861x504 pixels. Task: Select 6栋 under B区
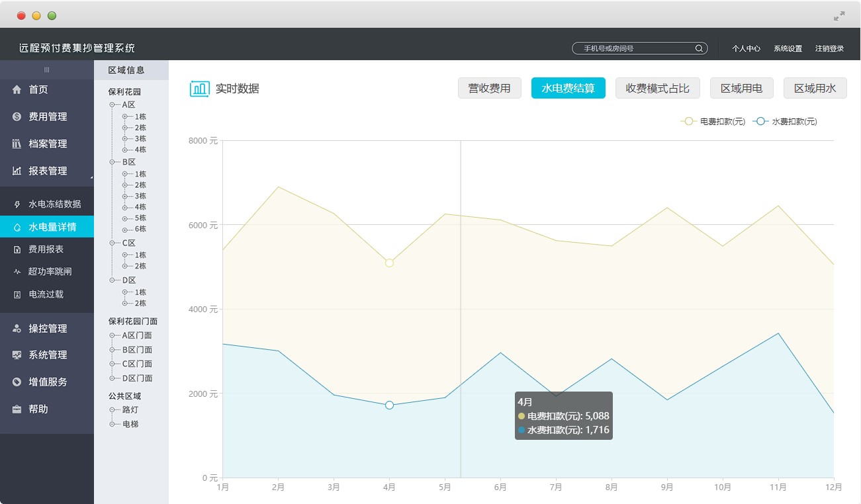point(140,229)
